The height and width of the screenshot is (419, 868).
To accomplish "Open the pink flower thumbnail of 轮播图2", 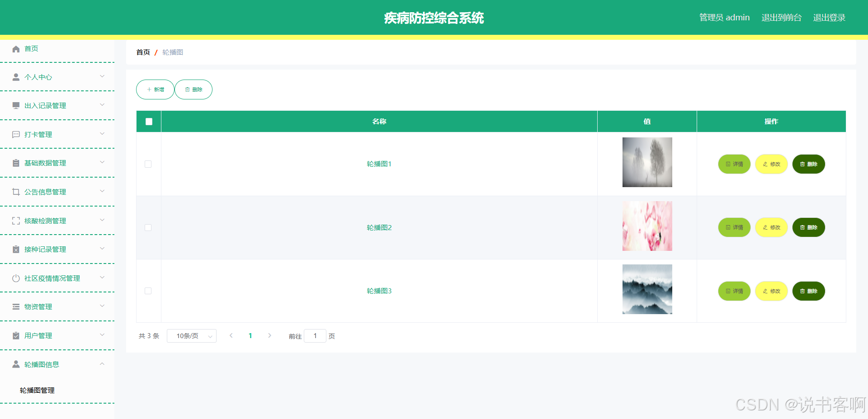I will [x=647, y=226].
